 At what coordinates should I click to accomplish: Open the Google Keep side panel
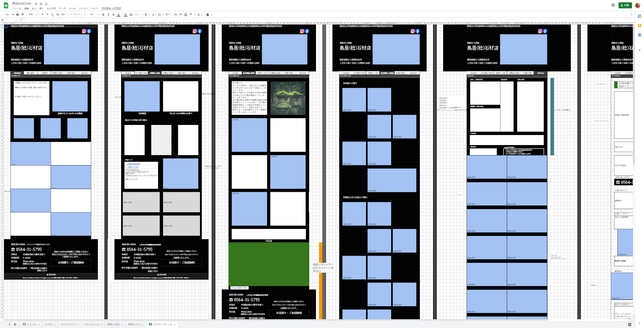point(640,25)
